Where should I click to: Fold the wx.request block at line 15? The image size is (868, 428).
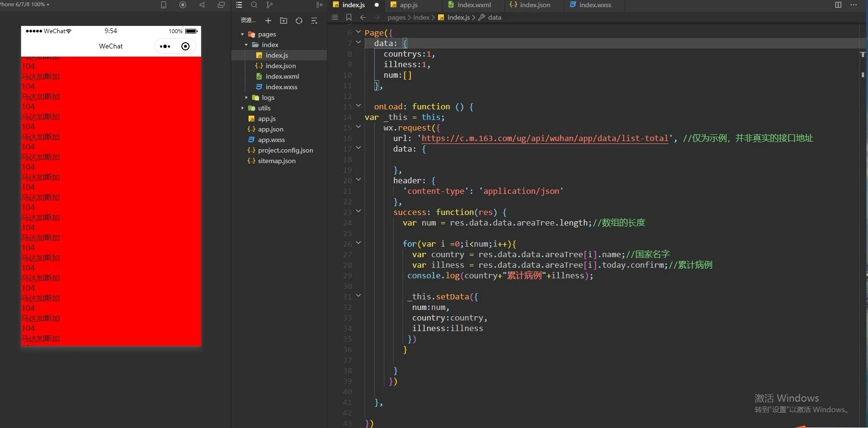pyautogui.click(x=358, y=127)
